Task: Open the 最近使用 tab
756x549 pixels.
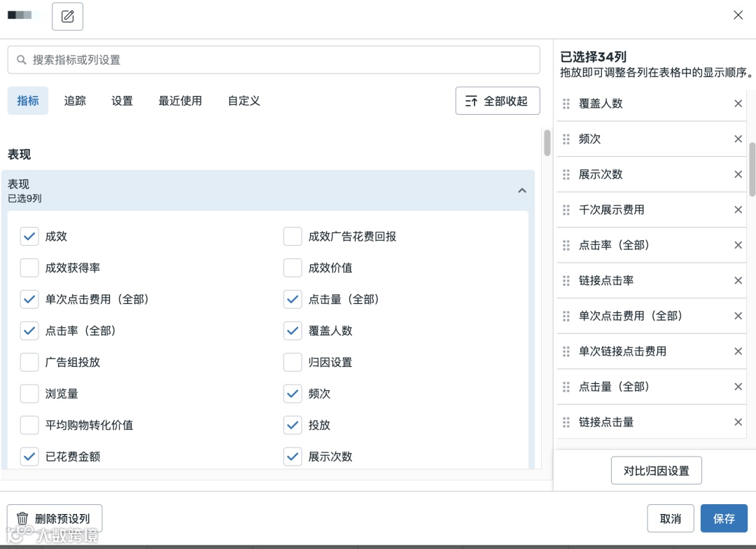Action: (x=180, y=100)
